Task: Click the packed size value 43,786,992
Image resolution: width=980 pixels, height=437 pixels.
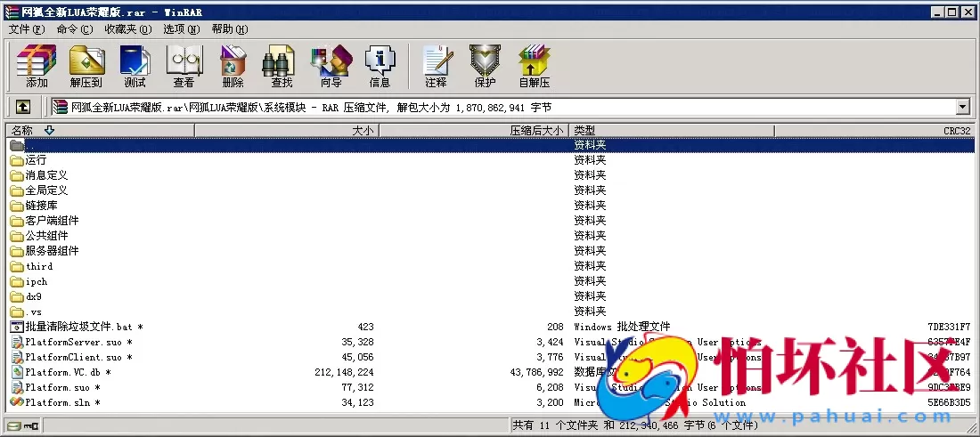Action: [x=537, y=372]
